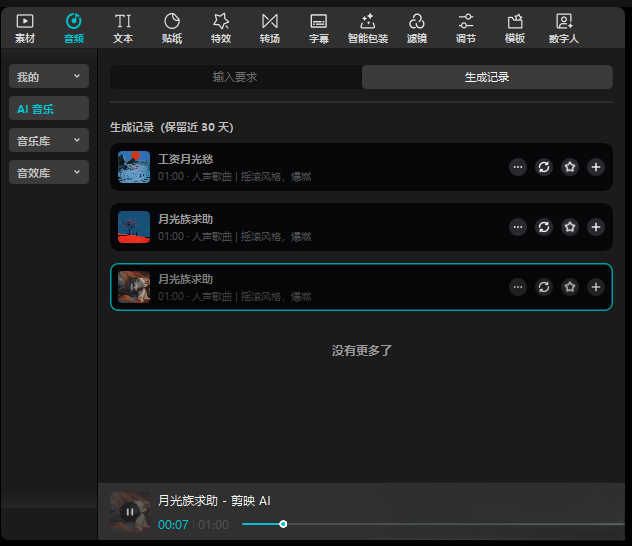
Task: Regenerate the second track with blue cover
Action: pyautogui.click(x=544, y=227)
